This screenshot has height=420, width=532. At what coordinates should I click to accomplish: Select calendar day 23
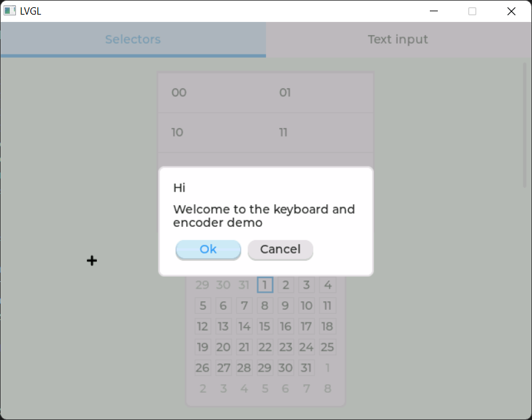click(x=286, y=347)
